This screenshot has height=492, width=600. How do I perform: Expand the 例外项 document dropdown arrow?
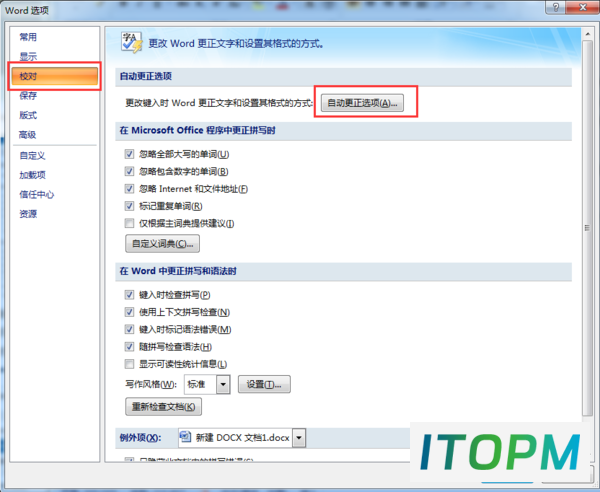(x=299, y=438)
